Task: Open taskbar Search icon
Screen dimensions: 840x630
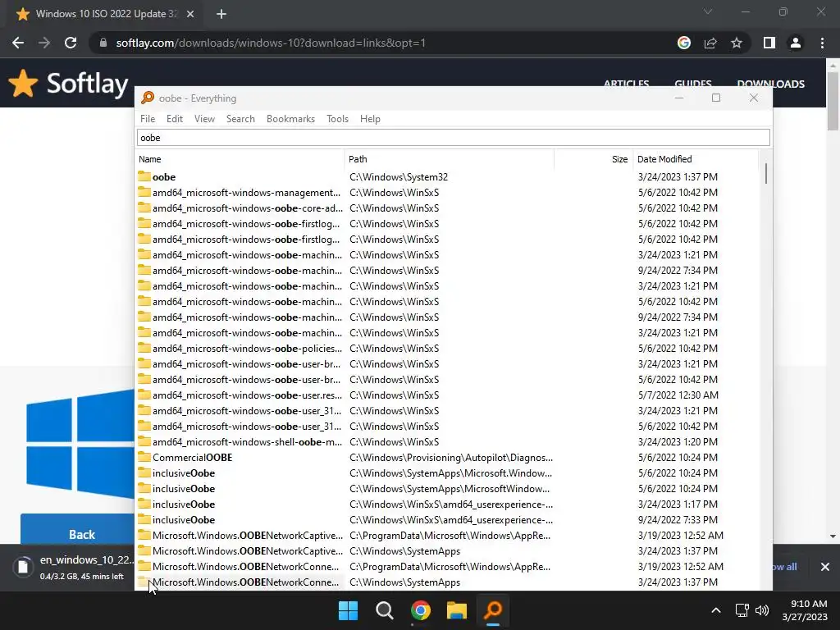Action: click(x=384, y=610)
